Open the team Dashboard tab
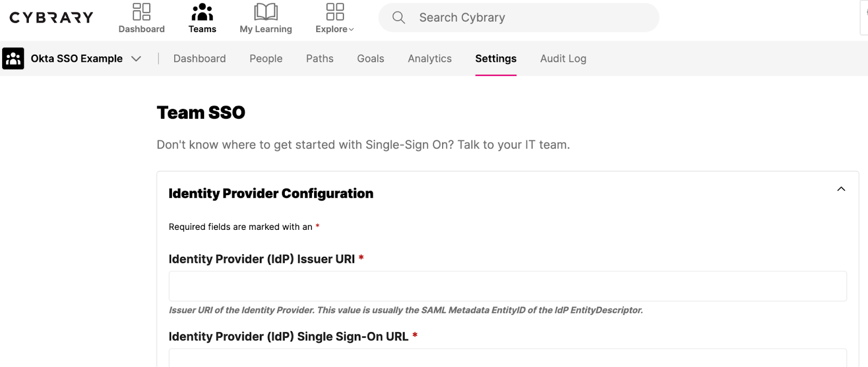This screenshot has width=868, height=367. 200,59
